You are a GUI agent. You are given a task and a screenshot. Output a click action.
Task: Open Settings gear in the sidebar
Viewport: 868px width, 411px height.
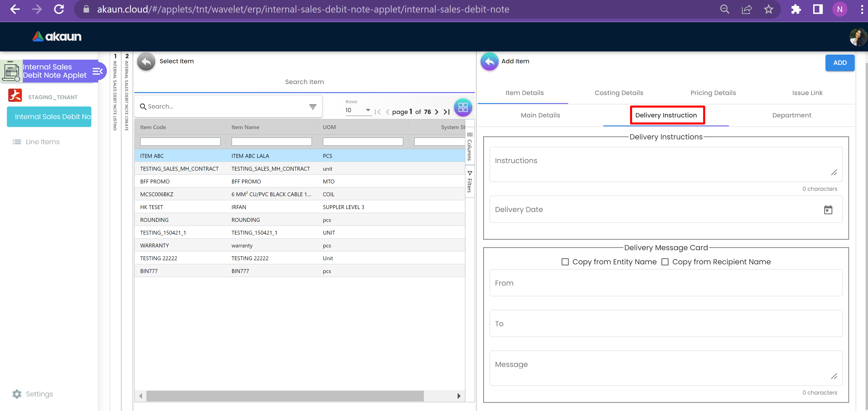point(17,394)
